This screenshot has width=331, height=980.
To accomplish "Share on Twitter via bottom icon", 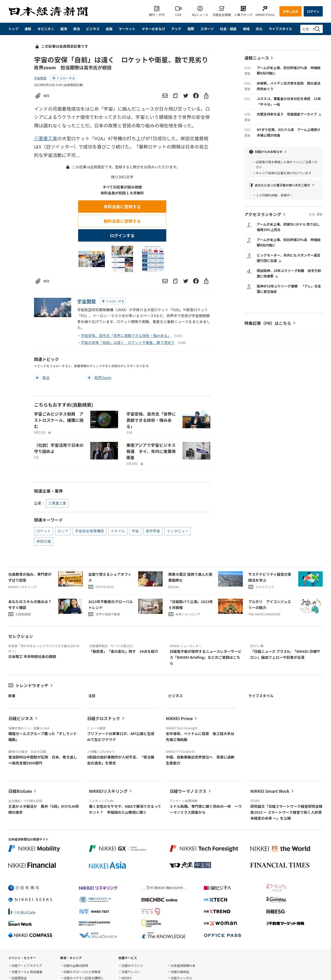I will [186, 281].
